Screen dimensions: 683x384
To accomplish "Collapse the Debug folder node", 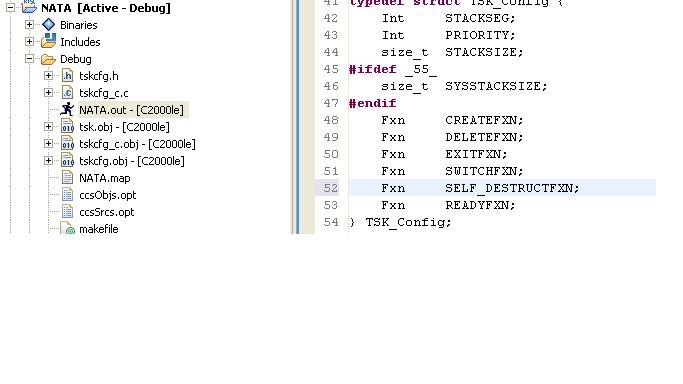I will click(29, 58).
